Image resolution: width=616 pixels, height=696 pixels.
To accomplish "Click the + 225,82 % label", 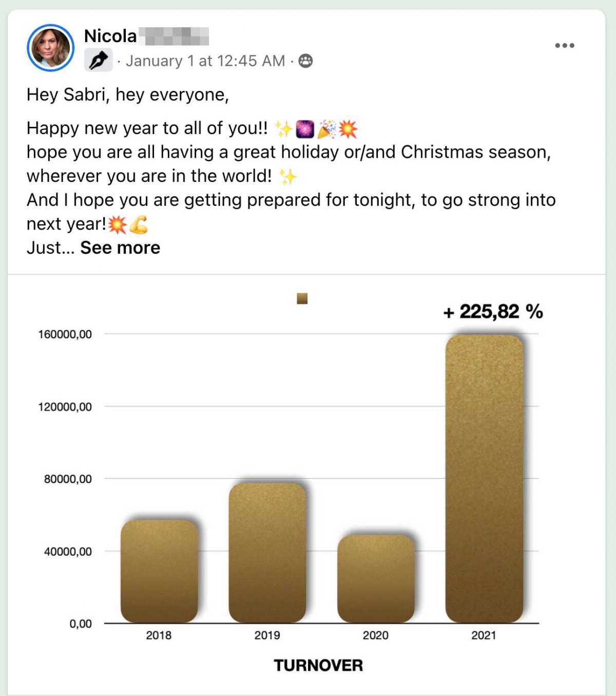I will click(493, 311).
